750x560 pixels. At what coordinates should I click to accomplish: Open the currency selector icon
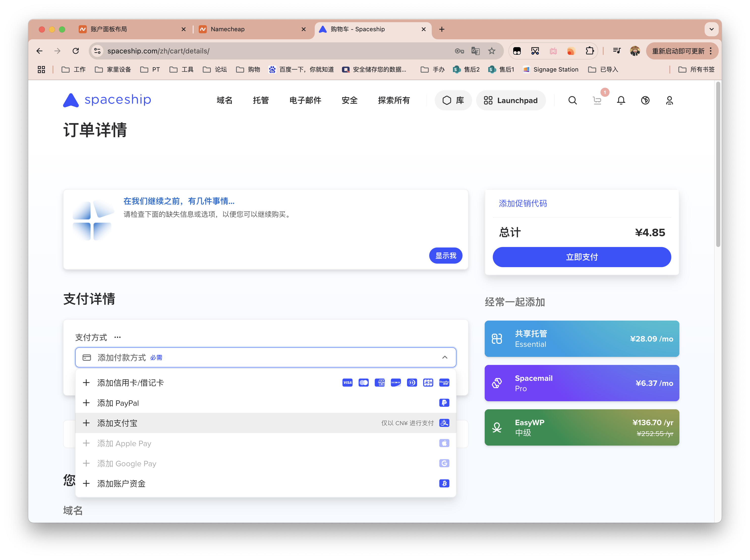[645, 100]
